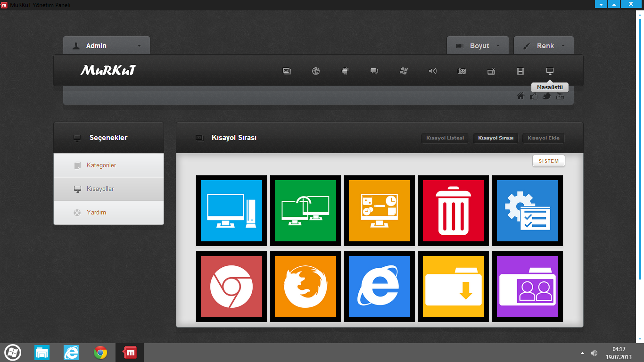Open the TV icon in navigation bar
This screenshot has width=644, height=362.
[491, 71]
